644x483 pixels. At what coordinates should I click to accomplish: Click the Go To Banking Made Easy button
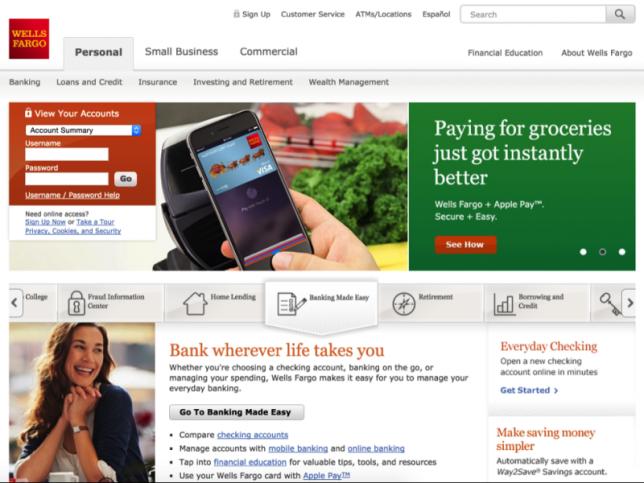tap(237, 412)
